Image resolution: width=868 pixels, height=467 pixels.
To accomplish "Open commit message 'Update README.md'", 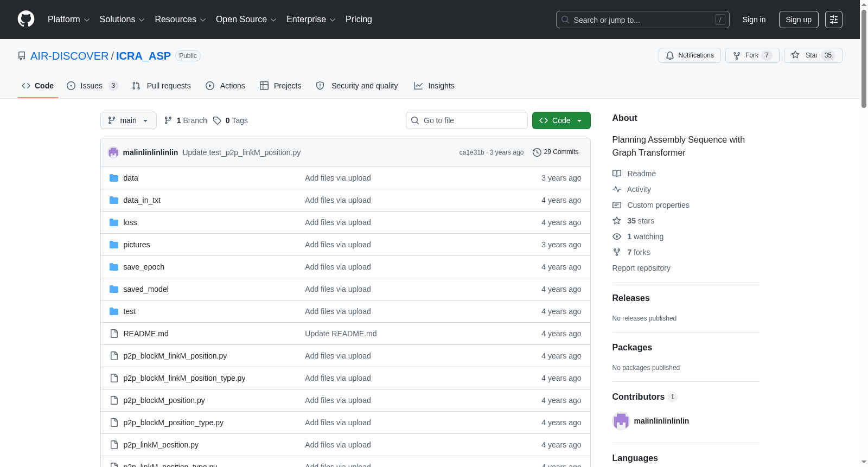I will (341, 334).
